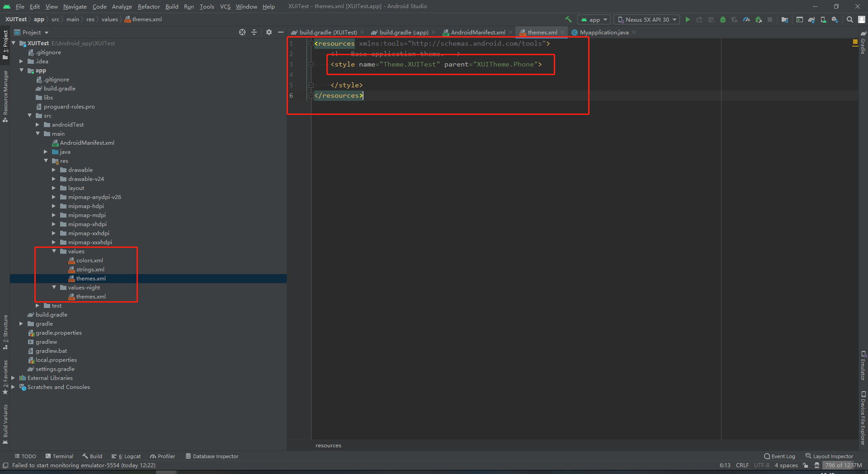Open the Nexus 5X API 30 device selector
Screen dimensions: 868x474
click(x=646, y=19)
